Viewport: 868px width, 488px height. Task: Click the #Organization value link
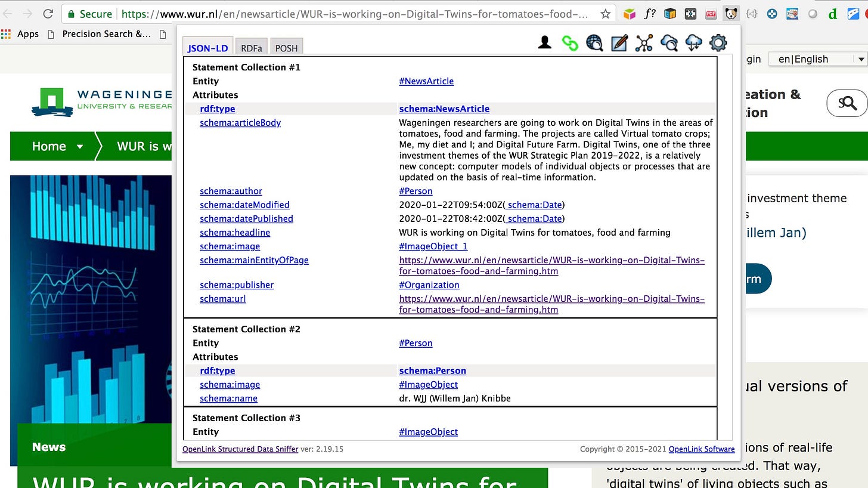429,285
